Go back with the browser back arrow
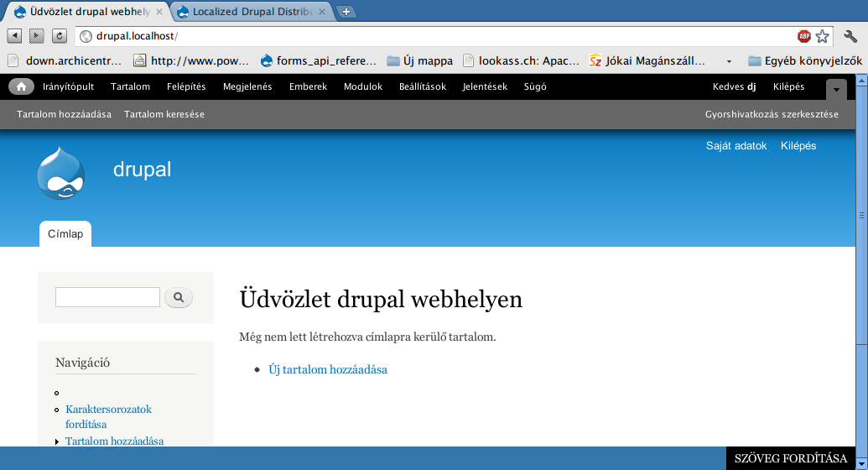This screenshot has width=868, height=470. 14,36
